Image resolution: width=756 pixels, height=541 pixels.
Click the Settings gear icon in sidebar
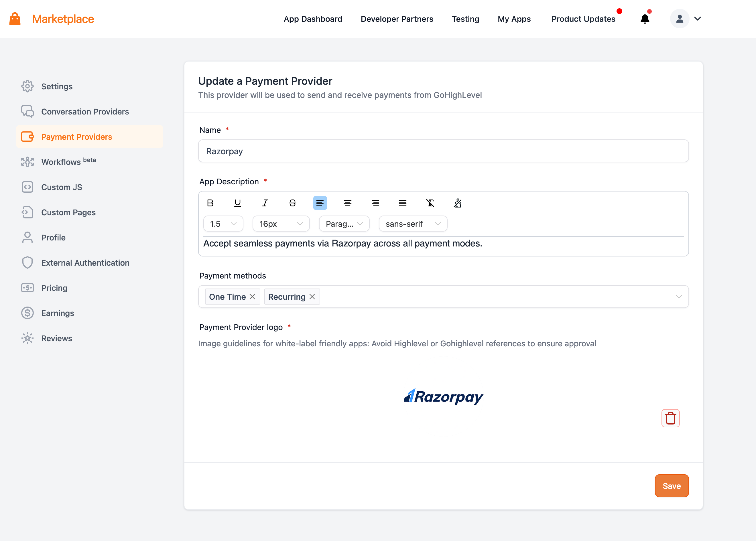pyautogui.click(x=27, y=86)
